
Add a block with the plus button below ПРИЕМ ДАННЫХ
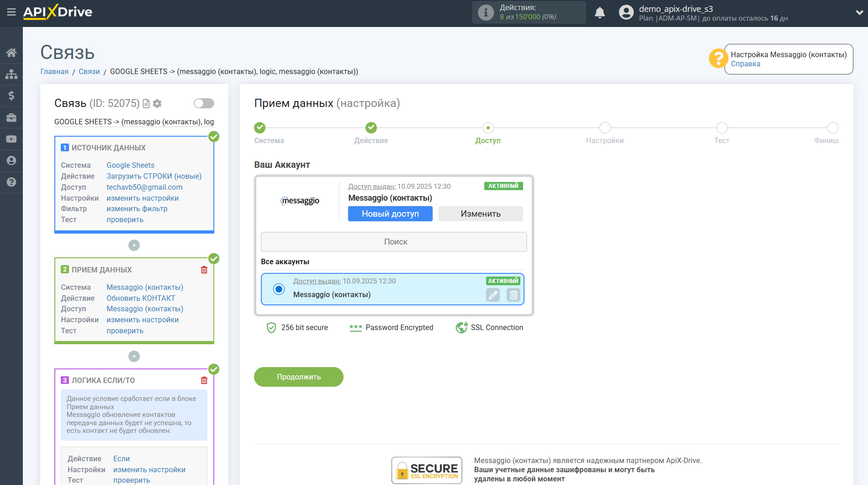pos(134,356)
